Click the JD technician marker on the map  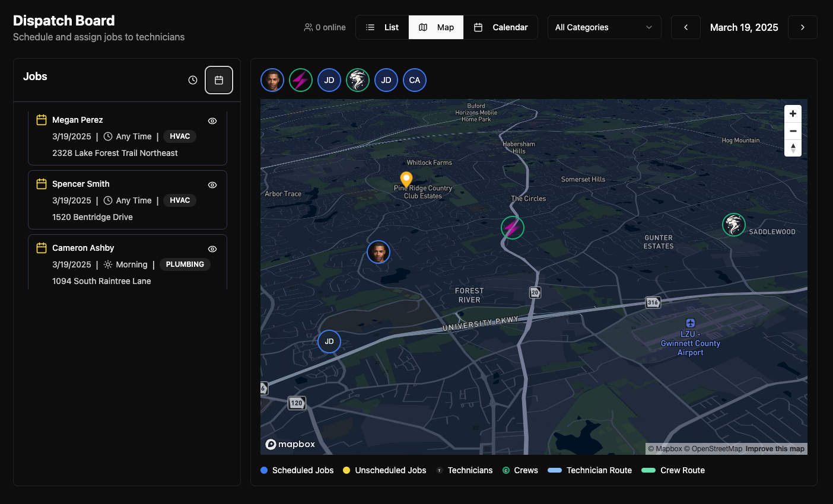pyautogui.click(x=329, y=342)
